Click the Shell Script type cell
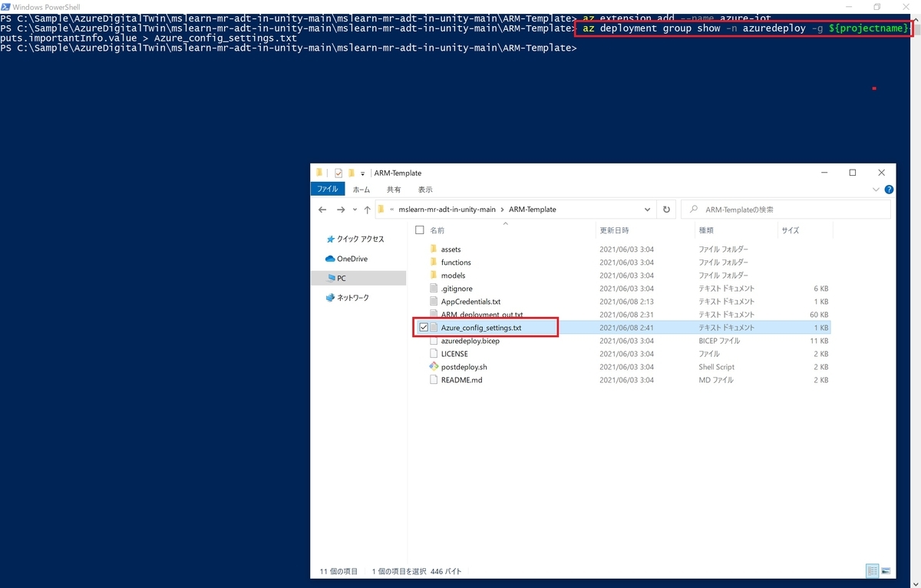The height and width of the screenshot is (588, 921). tap(716, 367)
